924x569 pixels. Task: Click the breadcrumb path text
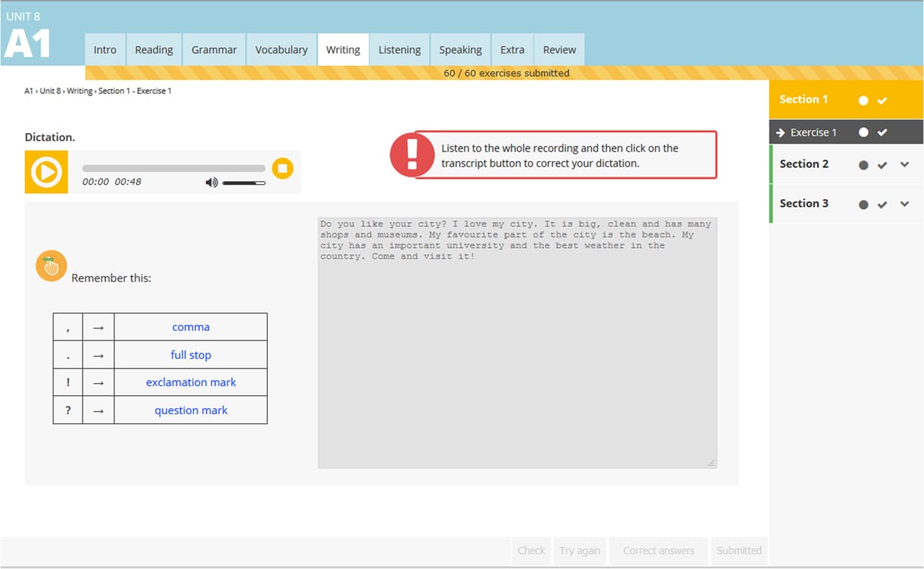(x=98, y=91)
